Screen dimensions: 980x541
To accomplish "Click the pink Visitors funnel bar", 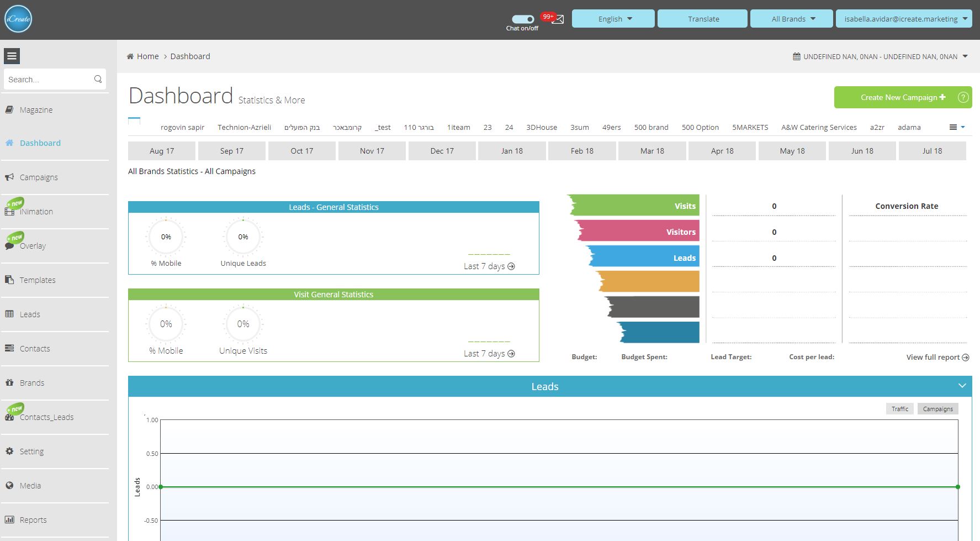I will pyautogui.click(x=637, y=231).
